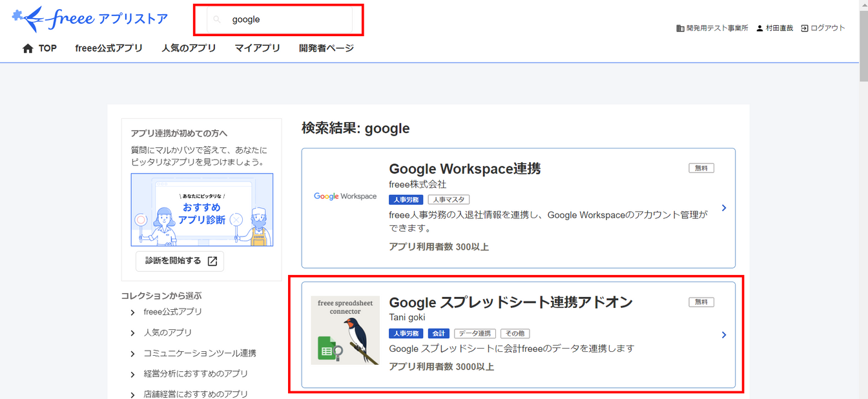868x399 pixels.
Task: Click the ログアウト exit icon
Action: (x=805, y=28)
